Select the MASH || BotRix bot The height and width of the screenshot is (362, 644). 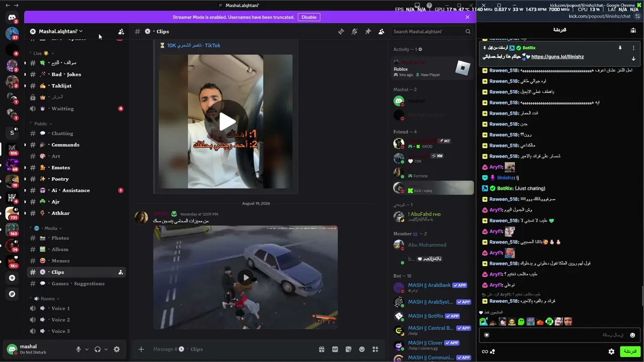pos(433,316)
